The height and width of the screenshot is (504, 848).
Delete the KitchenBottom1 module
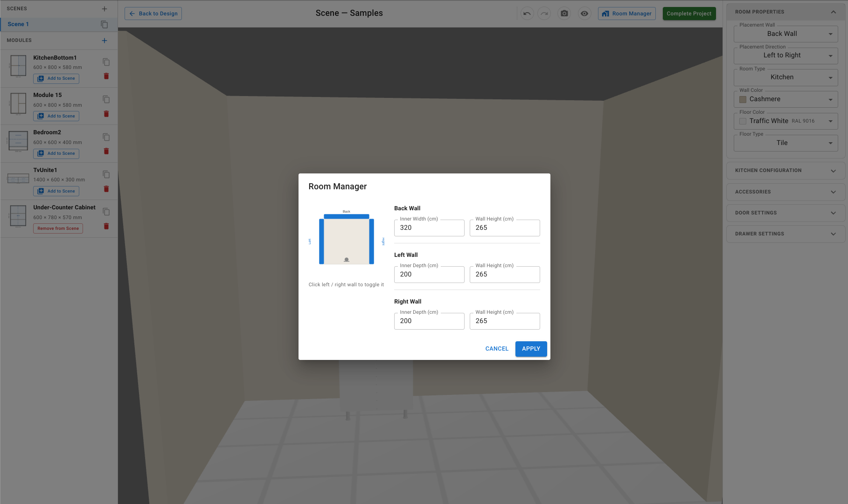pyautogui.click(x=106, y=76)
